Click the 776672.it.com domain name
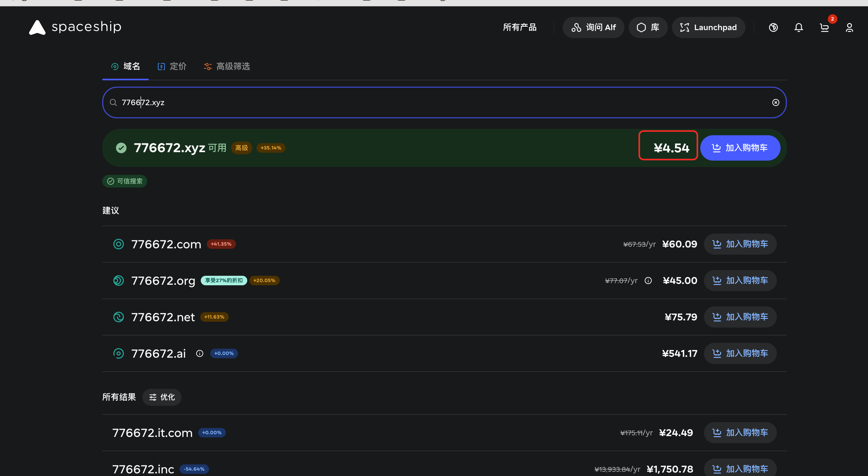The height and width of the screenshot is (476, 868). click(152, 433)
